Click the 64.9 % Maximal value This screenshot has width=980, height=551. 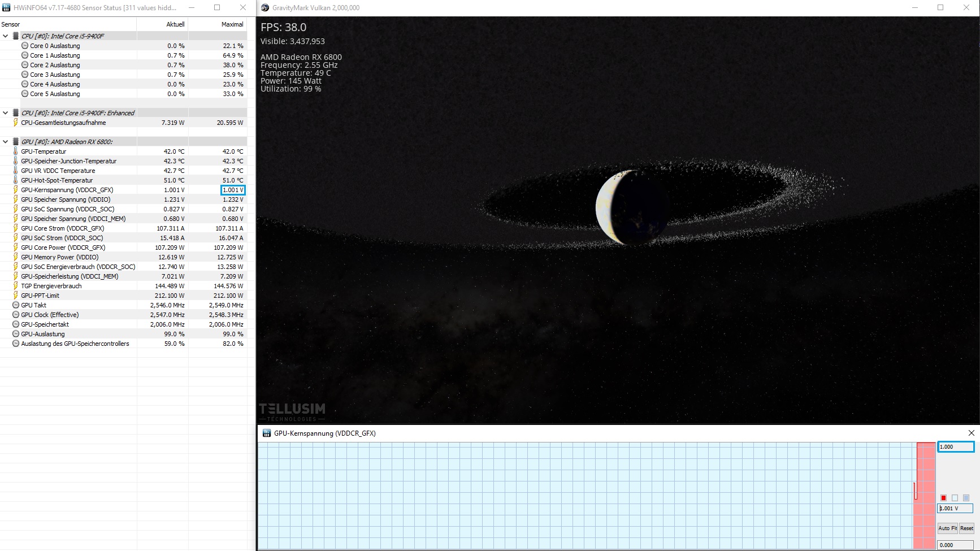[x=233, y=55]
